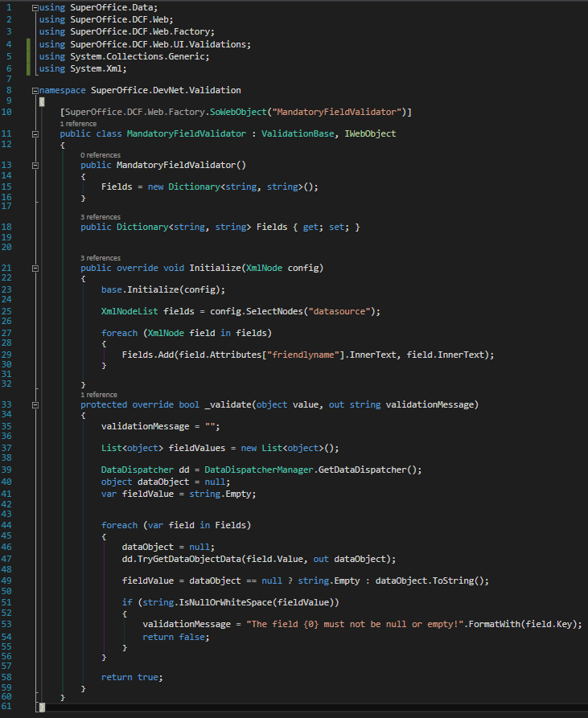This screenshot has height=718, width=588.
Task: Open '1 reference' CodeLens above the class declaration
Action: tap(78, 124)
